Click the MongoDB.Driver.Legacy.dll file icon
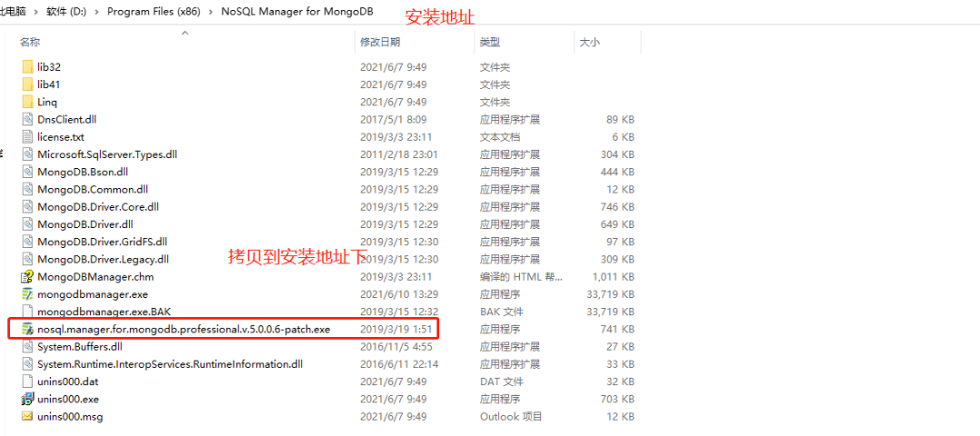Image resolution: width=980 pixels, height=436 pixels. tap(27, 259)
